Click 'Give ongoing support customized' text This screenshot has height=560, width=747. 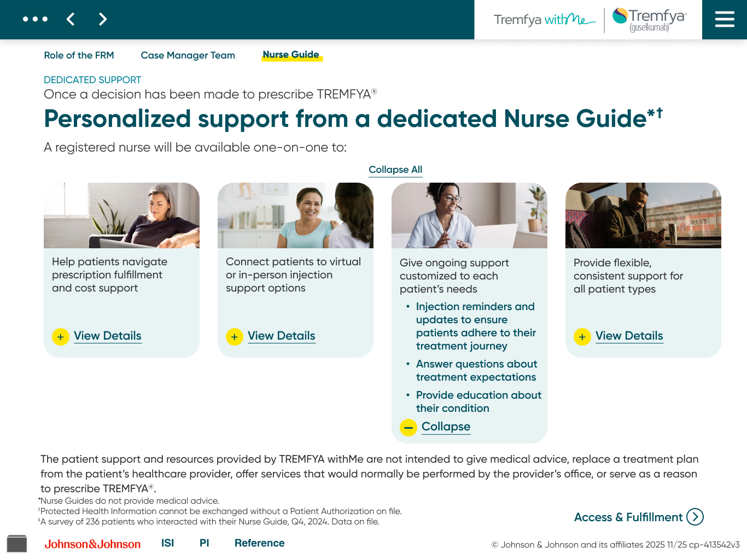pos(454,276)
